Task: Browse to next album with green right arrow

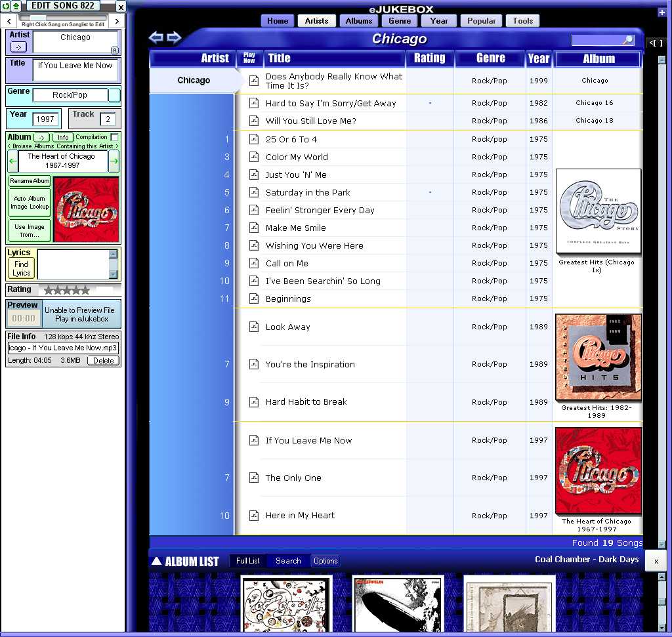Action: click(x=114, y=161)
